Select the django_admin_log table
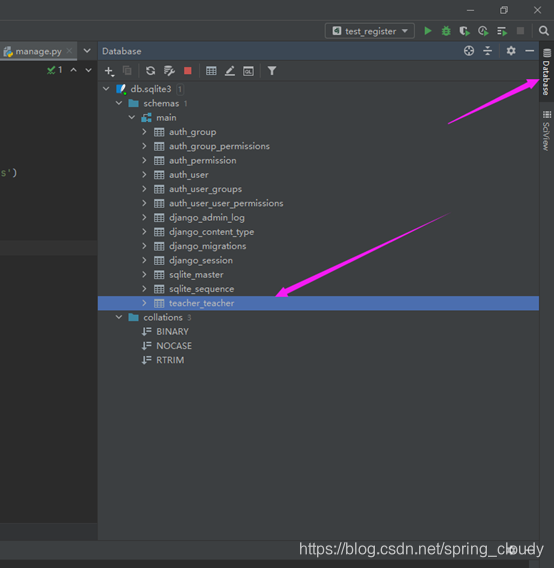 207,218
